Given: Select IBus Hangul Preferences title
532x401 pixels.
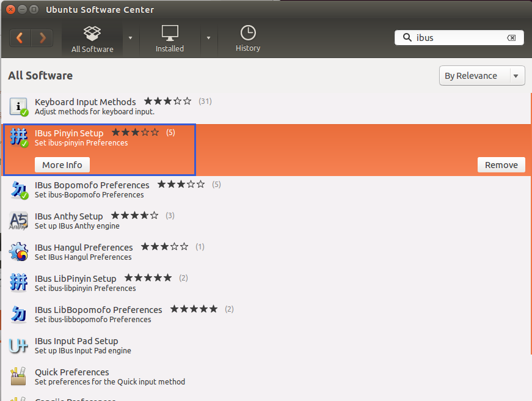Looking at the screenshot, I should 84,248.
